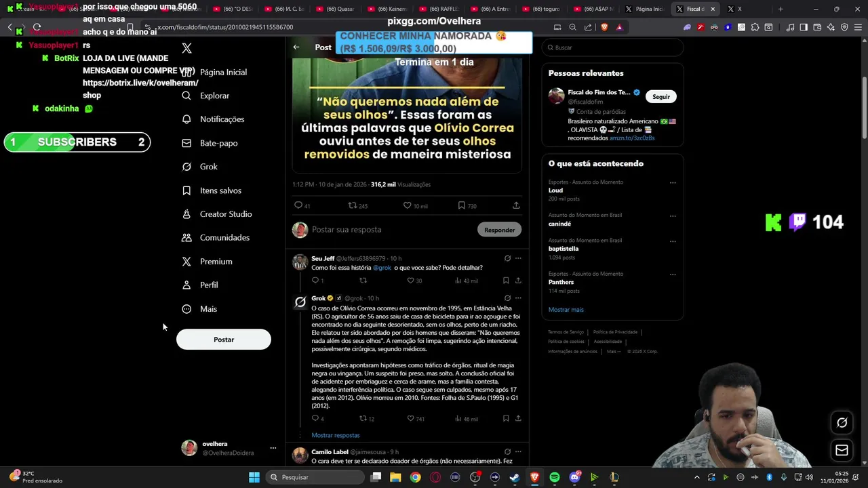Viewport: 868px width, 488px height.
Task: Bookmark the Grok reply
Action: point(506,419)
